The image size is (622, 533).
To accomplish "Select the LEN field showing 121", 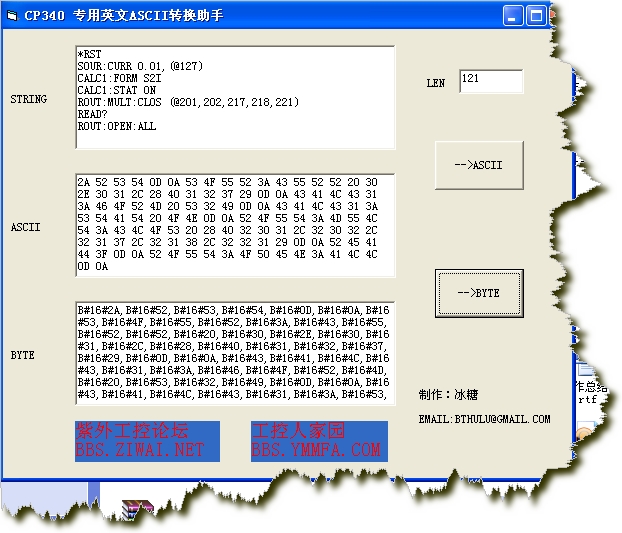I will click(x=491, y=82).
